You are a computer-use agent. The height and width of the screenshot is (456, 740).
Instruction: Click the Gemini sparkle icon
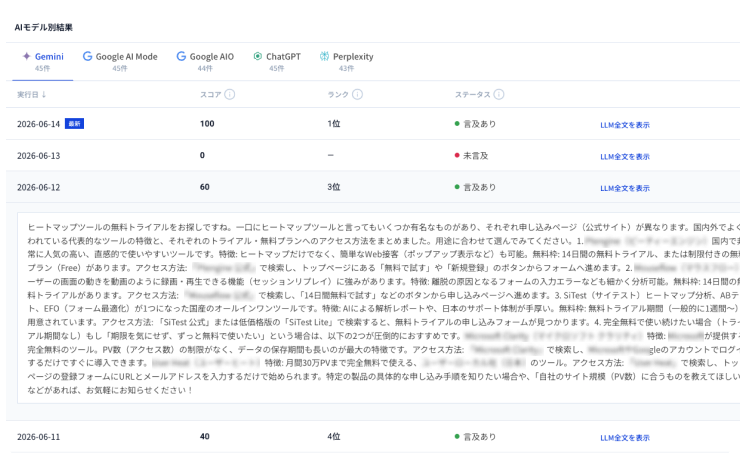pyautogui.click(x=26, y=56)
